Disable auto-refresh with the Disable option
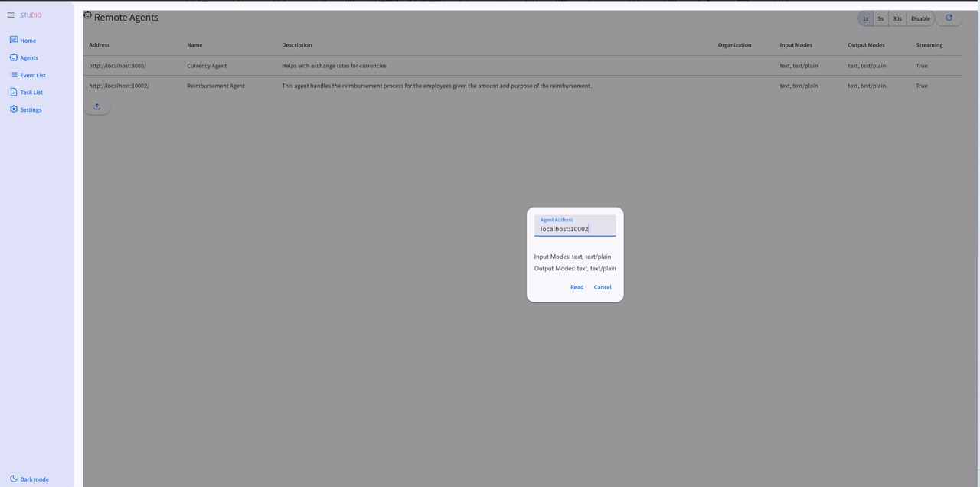Screen dimensions: 980x487 click(920, 18)
